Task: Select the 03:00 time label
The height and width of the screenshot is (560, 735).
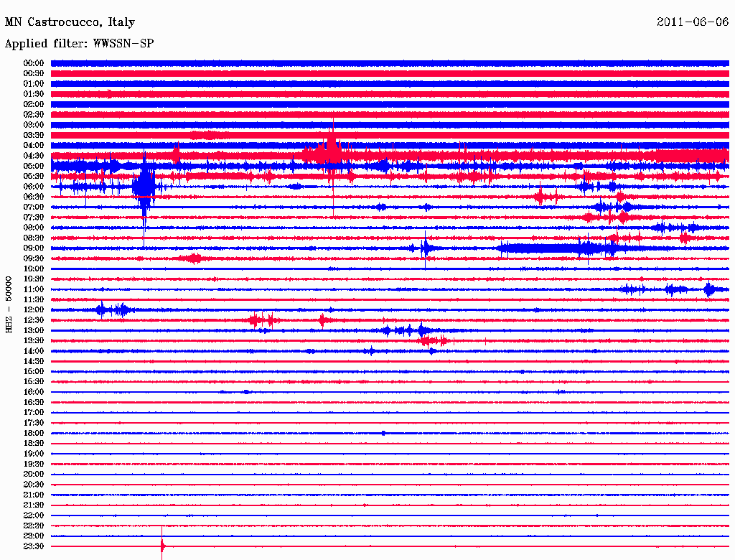Action: 34,125
